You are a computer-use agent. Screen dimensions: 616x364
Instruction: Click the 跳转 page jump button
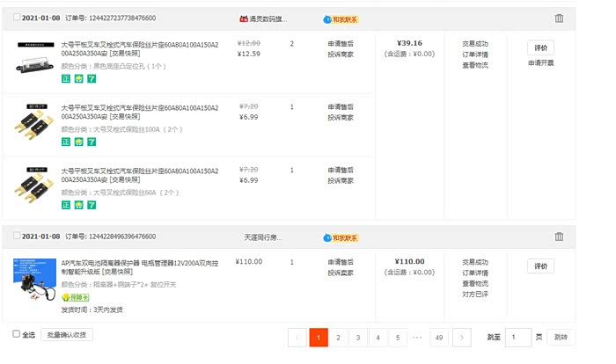(x=561, y=338)
